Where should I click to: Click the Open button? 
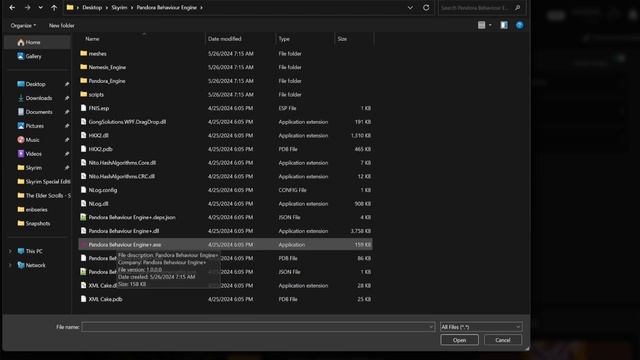point(459,340)
